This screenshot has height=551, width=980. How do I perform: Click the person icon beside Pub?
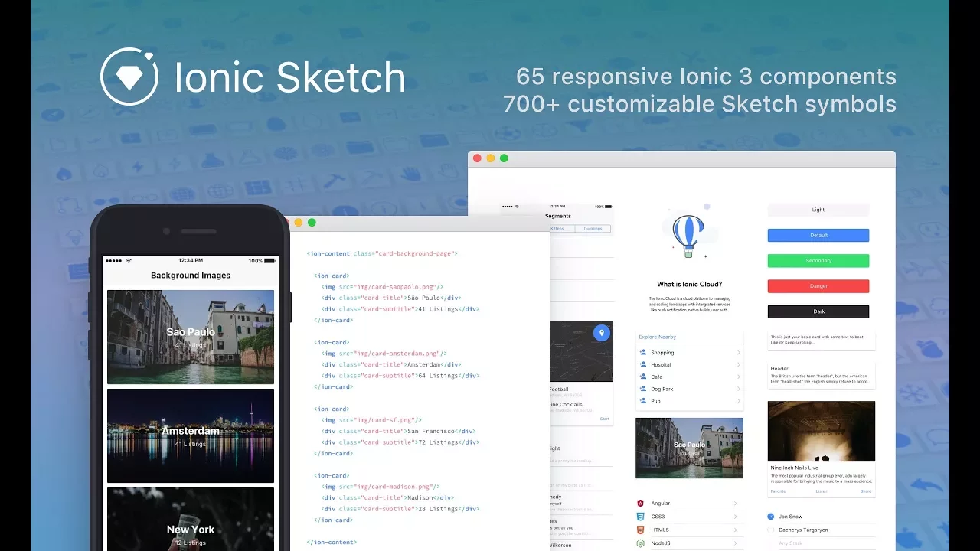pyautogui.click(x=643, y=401)
